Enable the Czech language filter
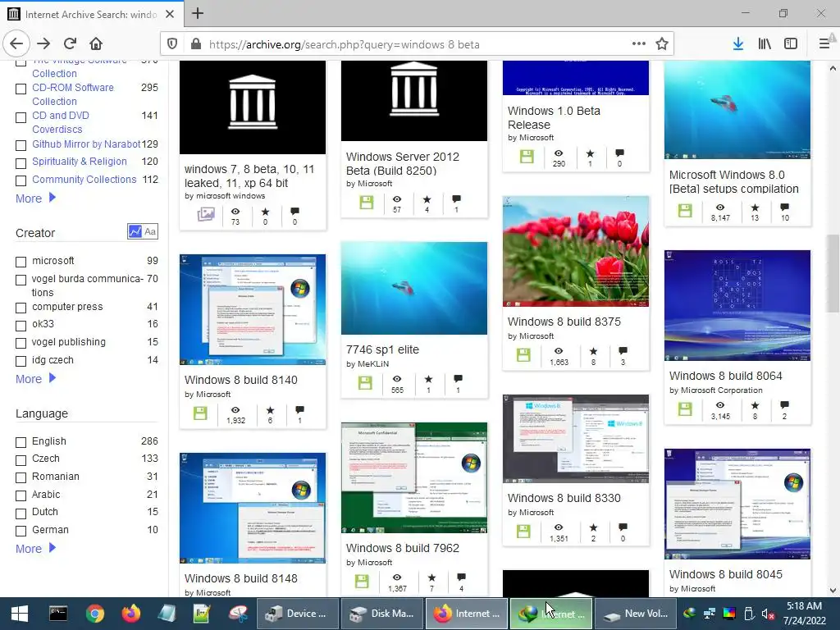 click(21, 460)
